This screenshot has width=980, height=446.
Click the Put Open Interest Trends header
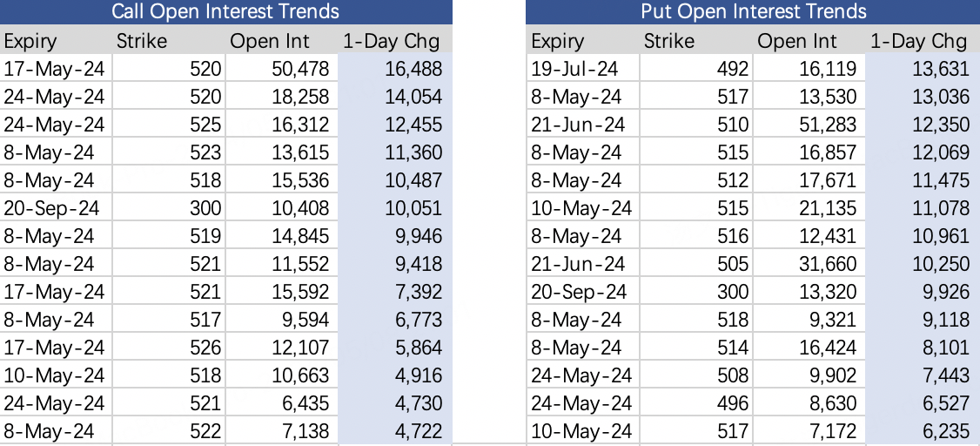pyautogui.click(x=753, y=12)
